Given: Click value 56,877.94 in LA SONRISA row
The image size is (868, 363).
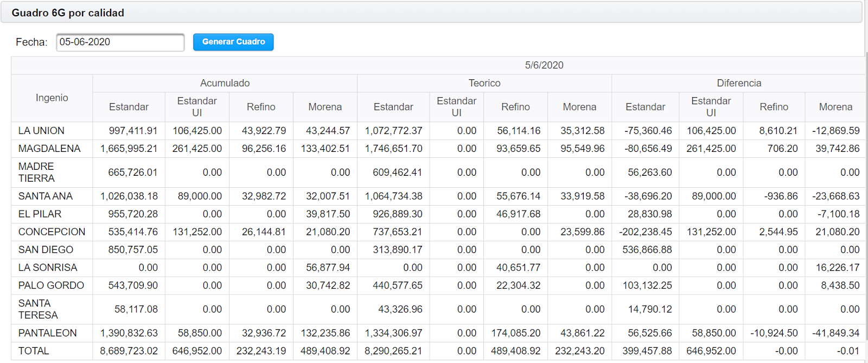Looking at the screenshot, I should coord(328,268).
